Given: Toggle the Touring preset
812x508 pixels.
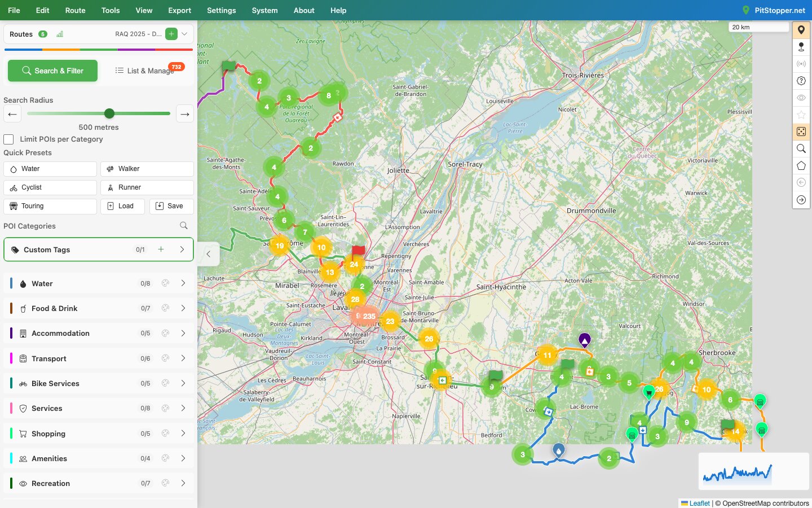Looking at the screenshot, I should tap(50, 206).
